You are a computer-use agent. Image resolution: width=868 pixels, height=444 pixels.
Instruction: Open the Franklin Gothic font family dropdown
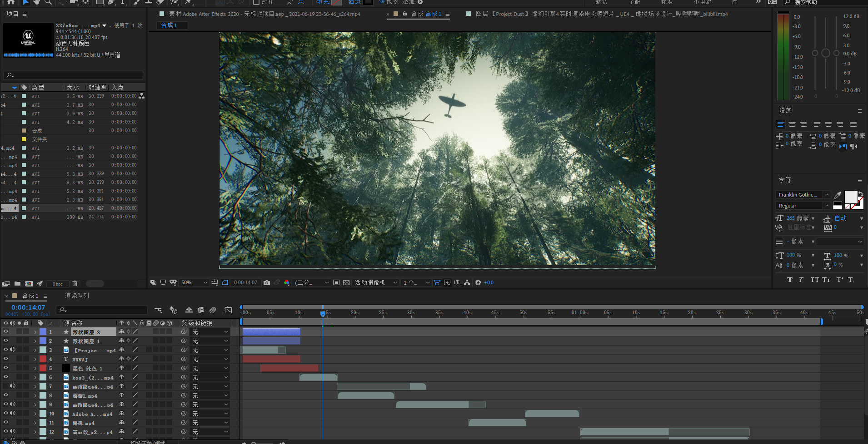click(x=803, y=195)
